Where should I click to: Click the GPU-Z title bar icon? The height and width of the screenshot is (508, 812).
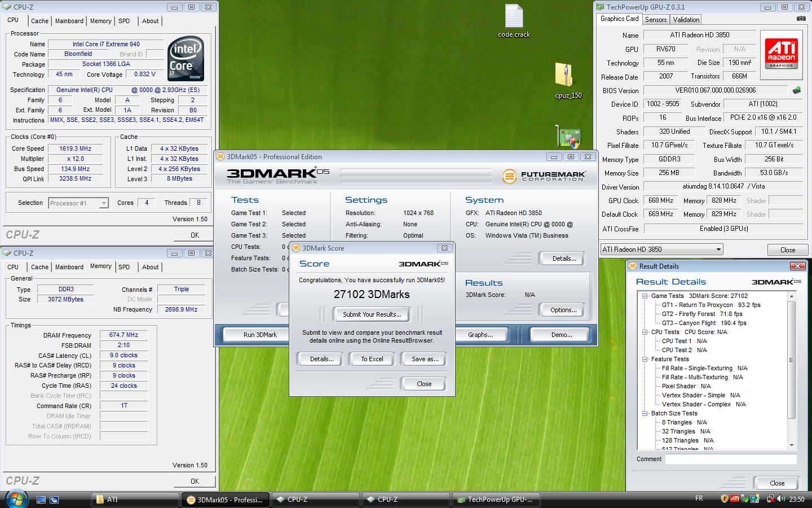point(601,7)
